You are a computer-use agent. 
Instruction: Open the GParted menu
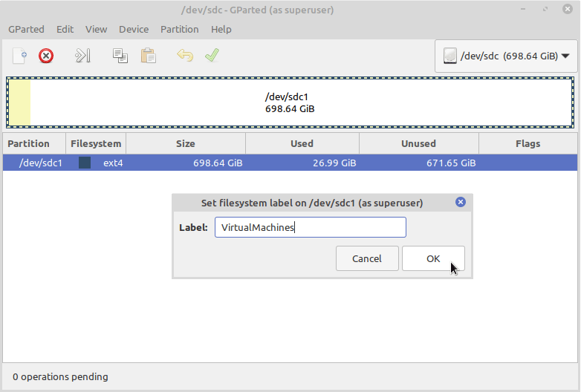point(26,29)
